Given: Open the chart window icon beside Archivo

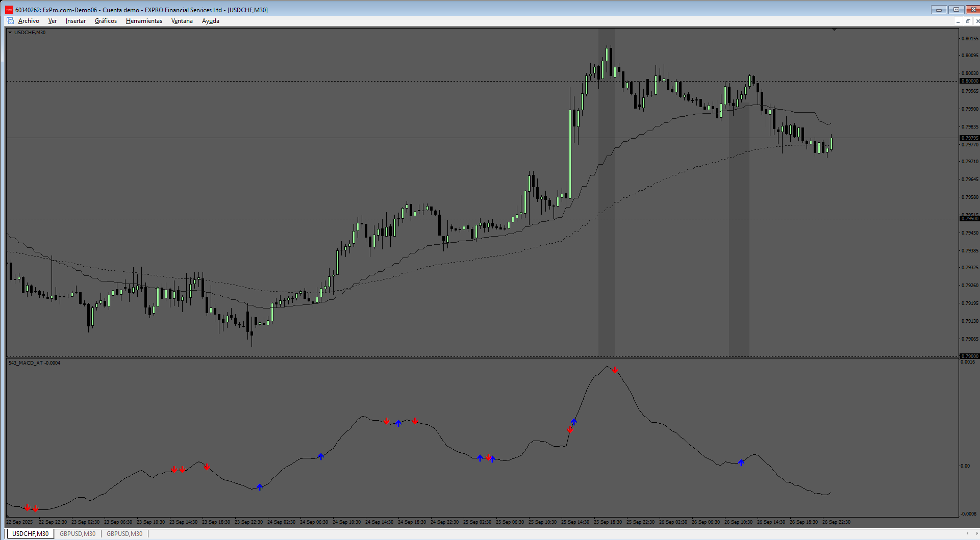Looking at the screenshot, I should [x=10, y=21].
